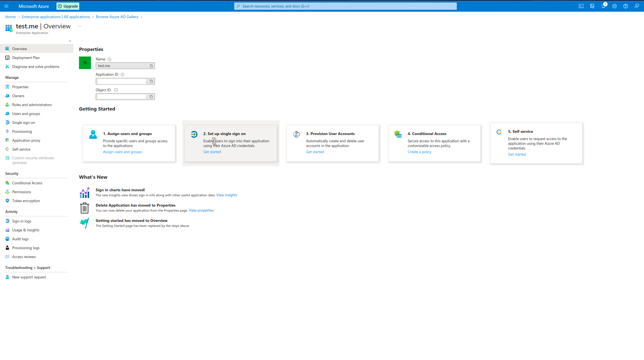
Task: Open the notifications bell
Action: [603, 6]
